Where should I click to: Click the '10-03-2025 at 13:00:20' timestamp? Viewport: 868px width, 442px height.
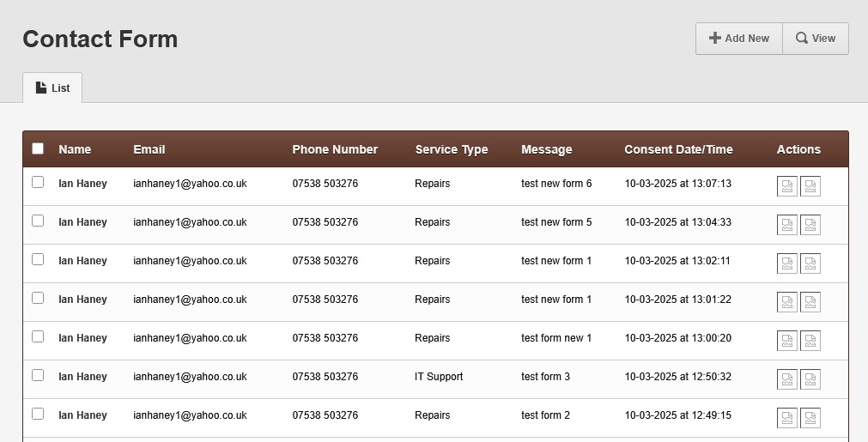coord(677,338)
